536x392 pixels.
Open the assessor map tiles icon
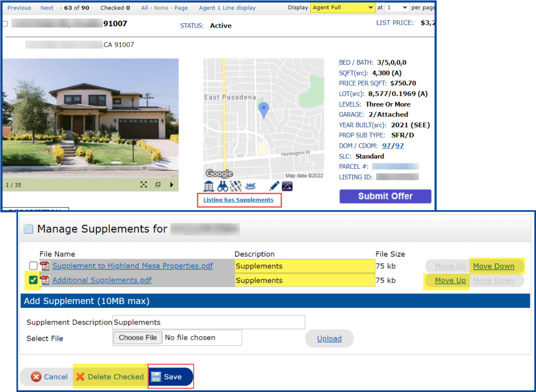point(236,186)
